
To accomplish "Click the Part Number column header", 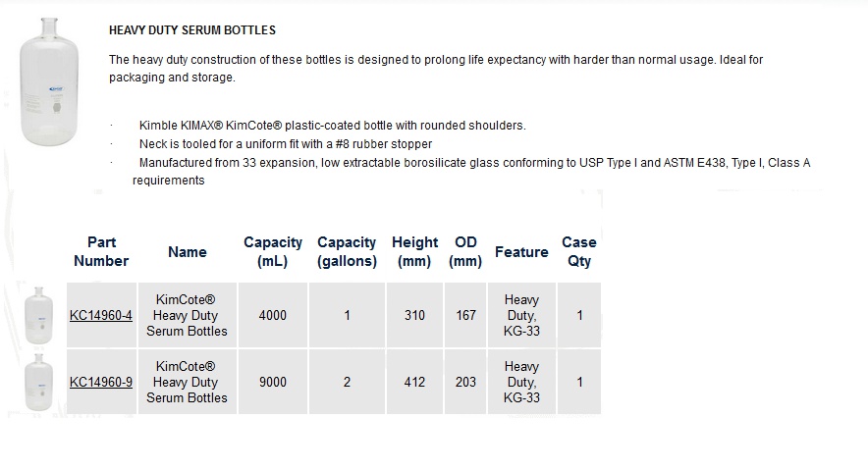I will 101,252.
